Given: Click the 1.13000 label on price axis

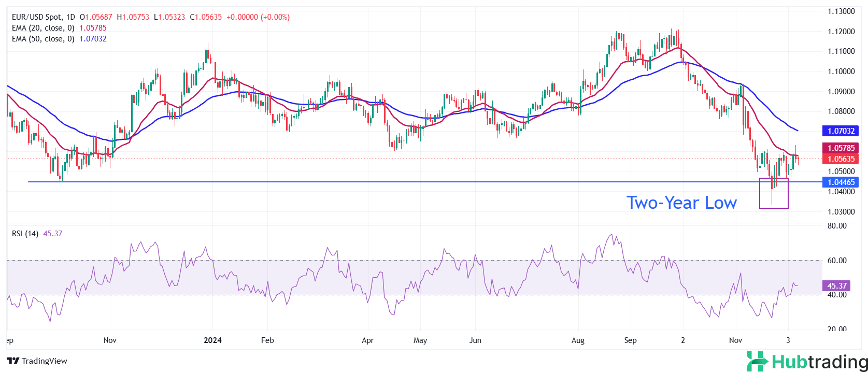Looking at the screenshot, I should [841, 11].
